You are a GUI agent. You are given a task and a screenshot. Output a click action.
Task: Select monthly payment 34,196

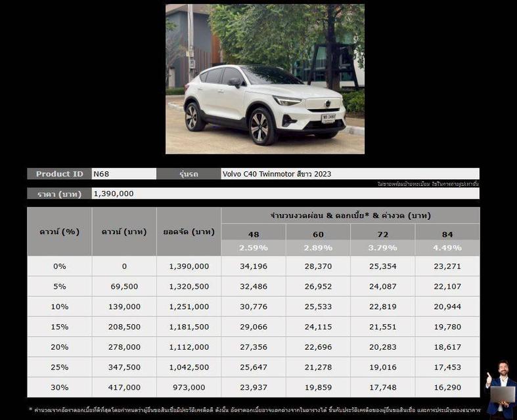pos(253,266)
